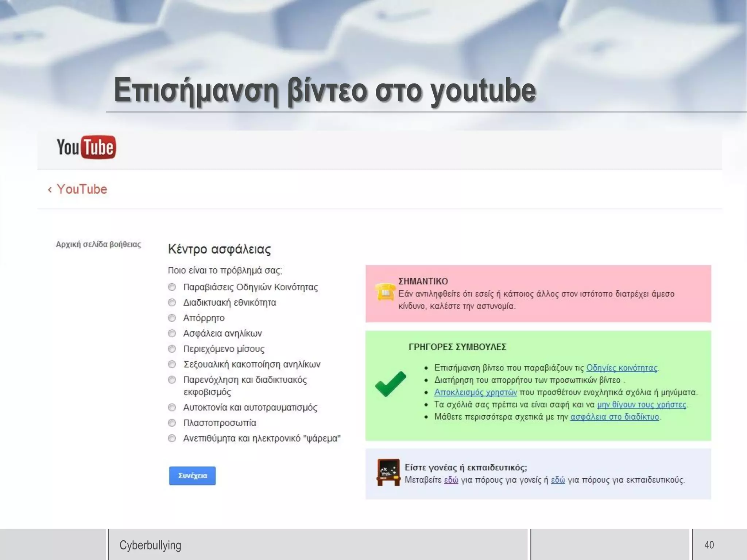Click the yellow telephone icon
Viewport: 747px width, 560px height.
pos(385,292)
